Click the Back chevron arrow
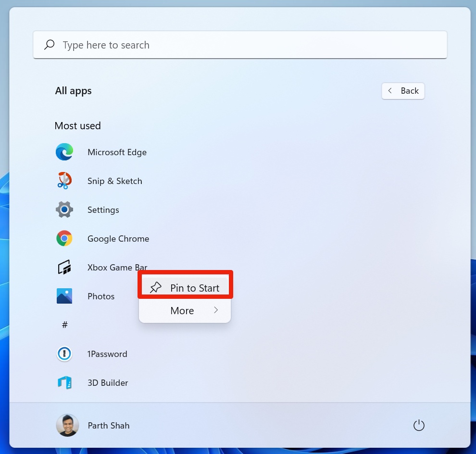 tap(390, 91)
